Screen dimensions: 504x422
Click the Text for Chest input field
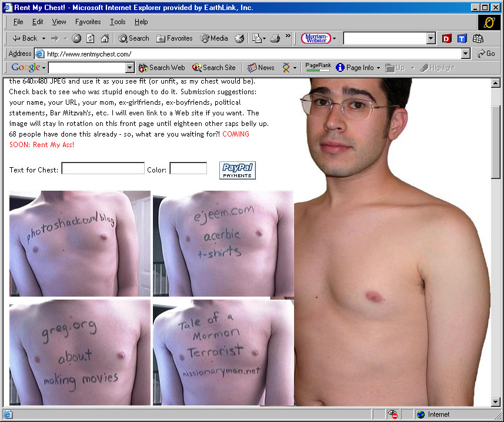click(103, 169)
